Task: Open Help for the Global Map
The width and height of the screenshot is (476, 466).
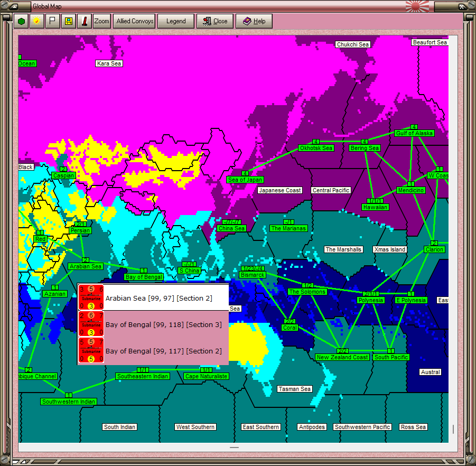Action: click(x=254, y=21)
